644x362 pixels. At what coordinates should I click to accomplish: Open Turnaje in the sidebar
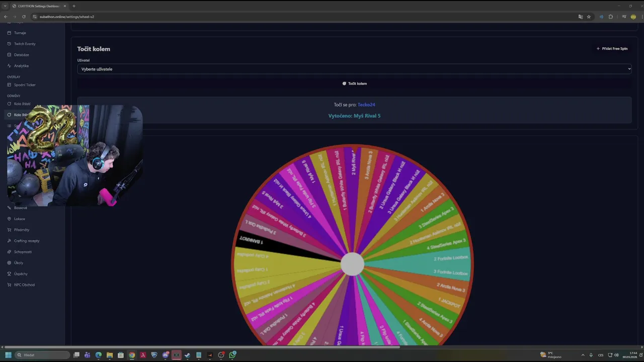point(20,33)
